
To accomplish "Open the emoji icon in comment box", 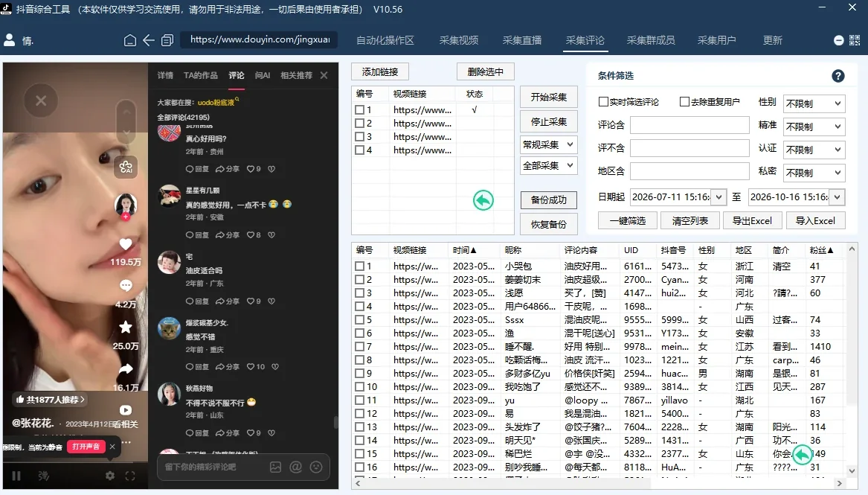I will click(x=316, y=467).
